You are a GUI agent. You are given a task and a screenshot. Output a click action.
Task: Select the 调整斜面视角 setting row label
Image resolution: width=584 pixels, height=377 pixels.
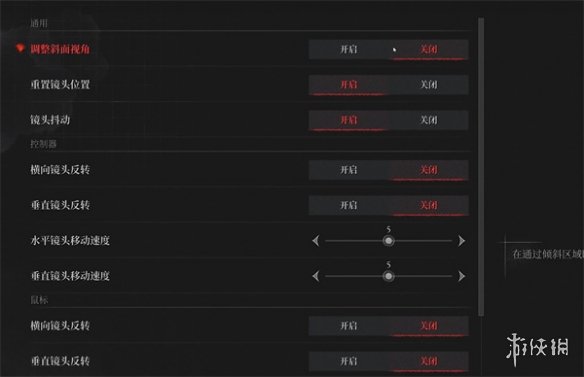(x=60, y=49)
